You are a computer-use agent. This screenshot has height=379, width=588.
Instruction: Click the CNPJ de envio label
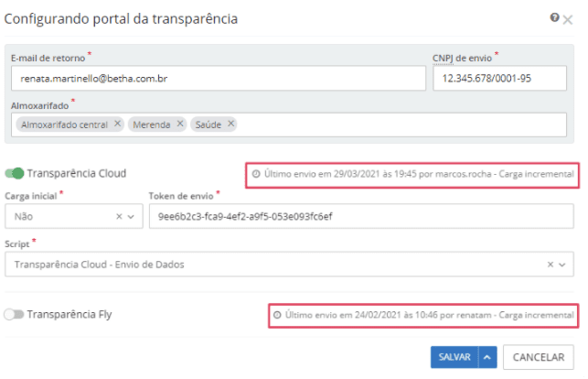(462, 59)
